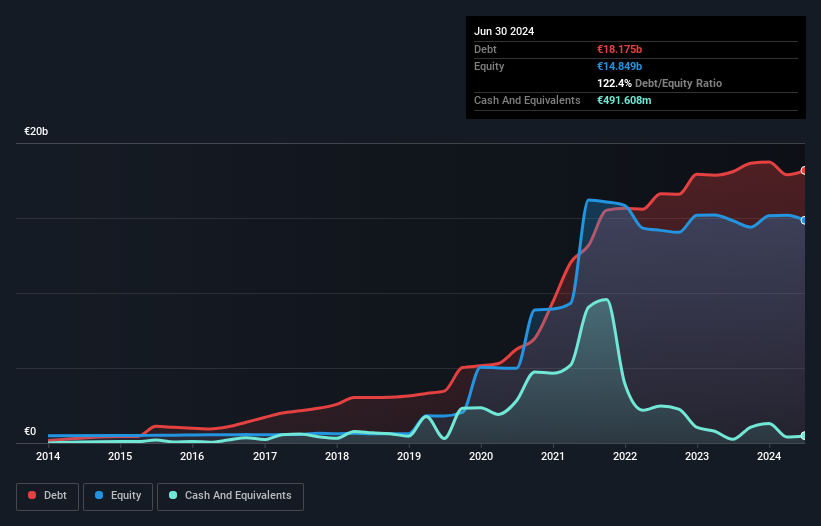Click the €14.849b equity value
Screen dimensions: 821x526
[619, 66]
